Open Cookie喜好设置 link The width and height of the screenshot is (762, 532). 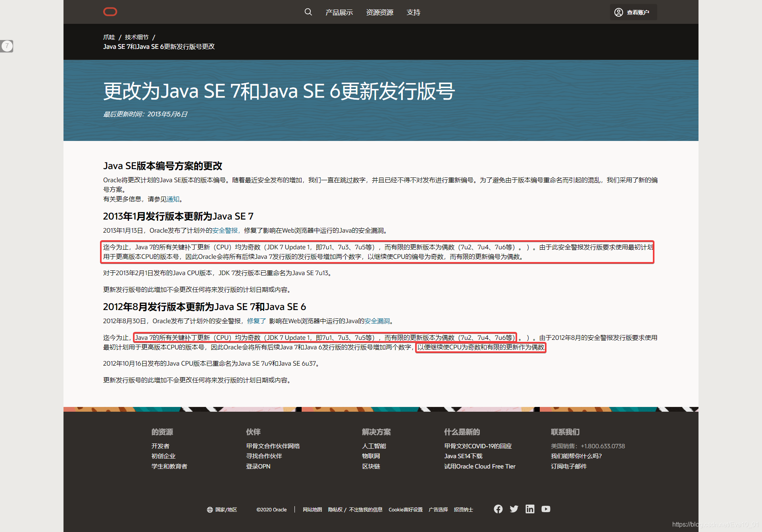[x=406, y=509]
